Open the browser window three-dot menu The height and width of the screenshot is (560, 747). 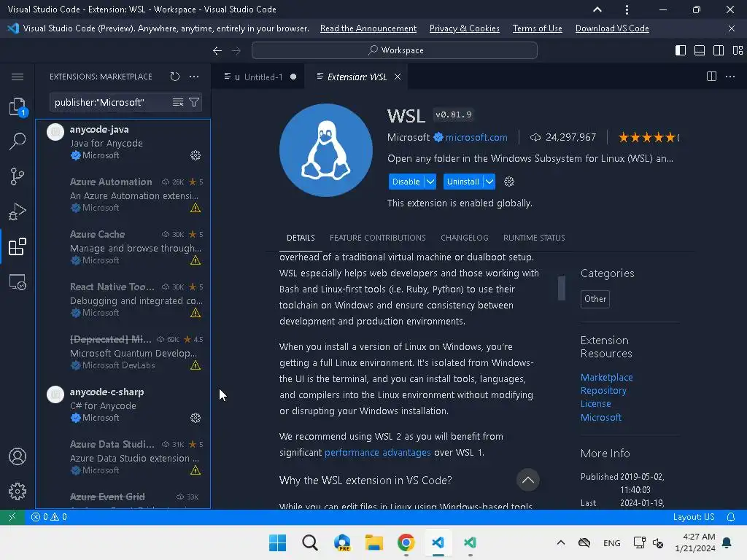pyautogui.click(x=627, y=9)
